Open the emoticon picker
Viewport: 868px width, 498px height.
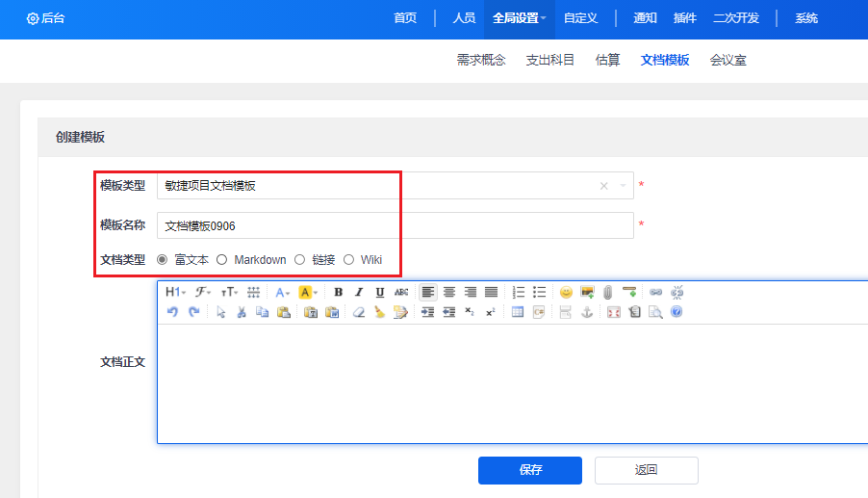point(566,292)
